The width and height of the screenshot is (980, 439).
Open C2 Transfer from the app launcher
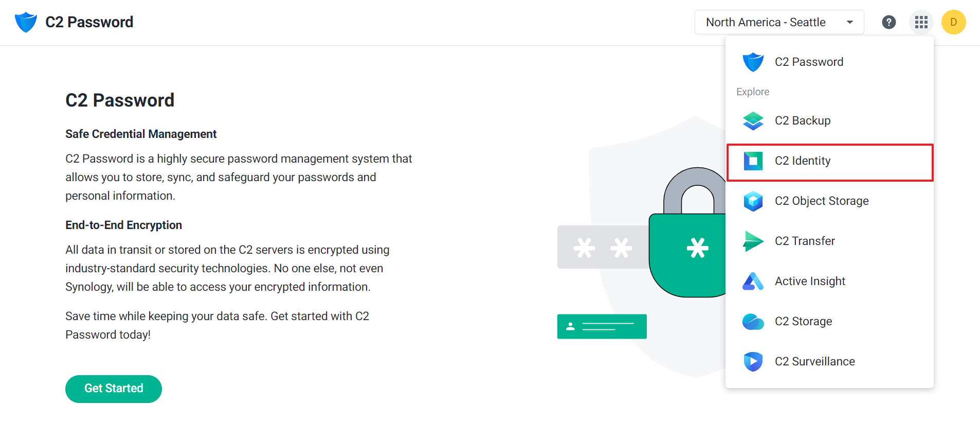pyautogui.click(x=753, y=241)
